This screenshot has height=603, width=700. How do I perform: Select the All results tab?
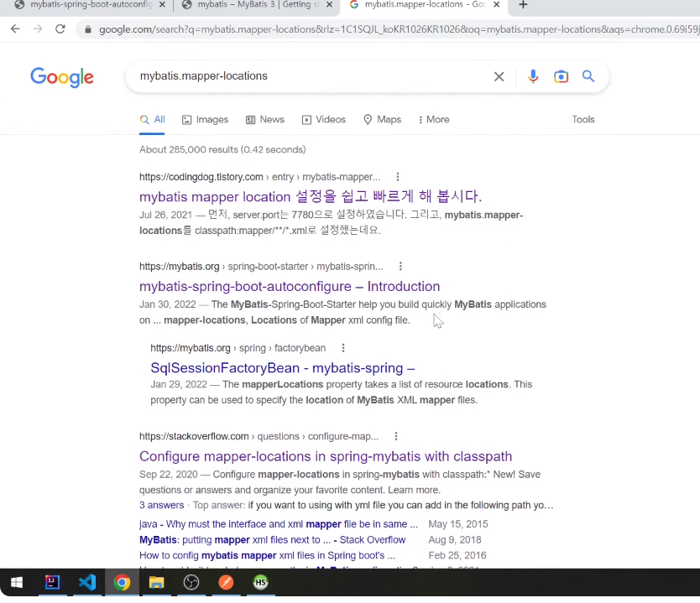tap(152, 120)
